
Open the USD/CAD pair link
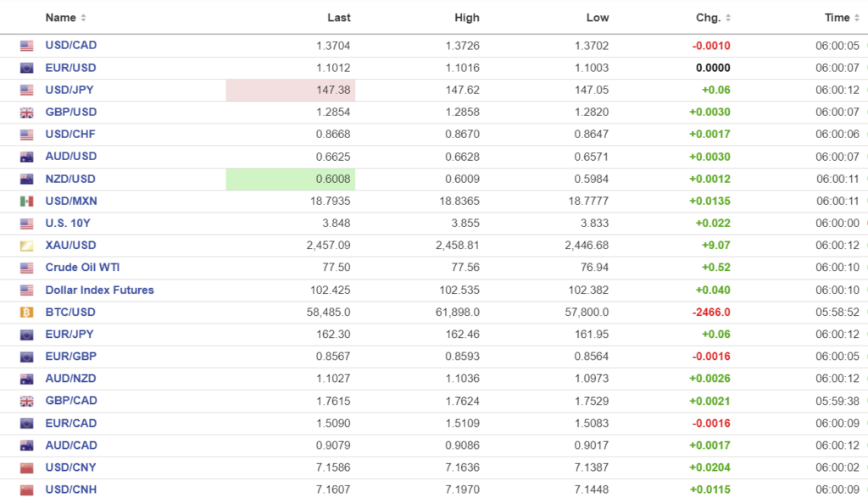71,46
